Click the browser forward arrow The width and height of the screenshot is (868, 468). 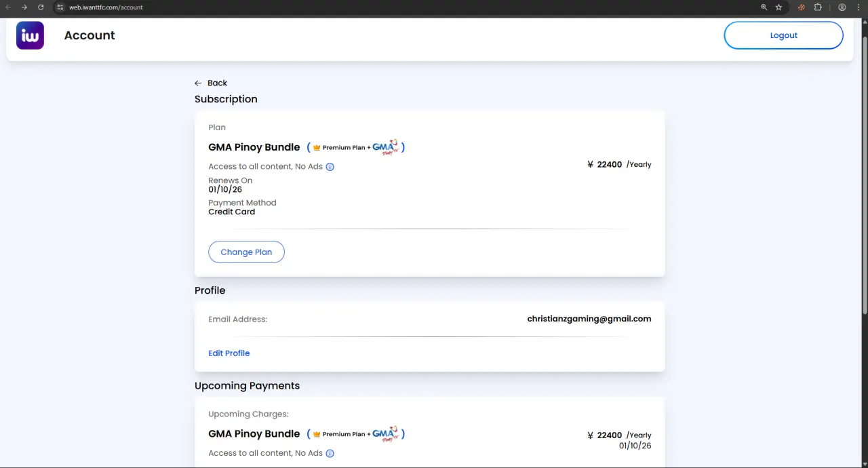pyautogui.click(x=24, y=7)
